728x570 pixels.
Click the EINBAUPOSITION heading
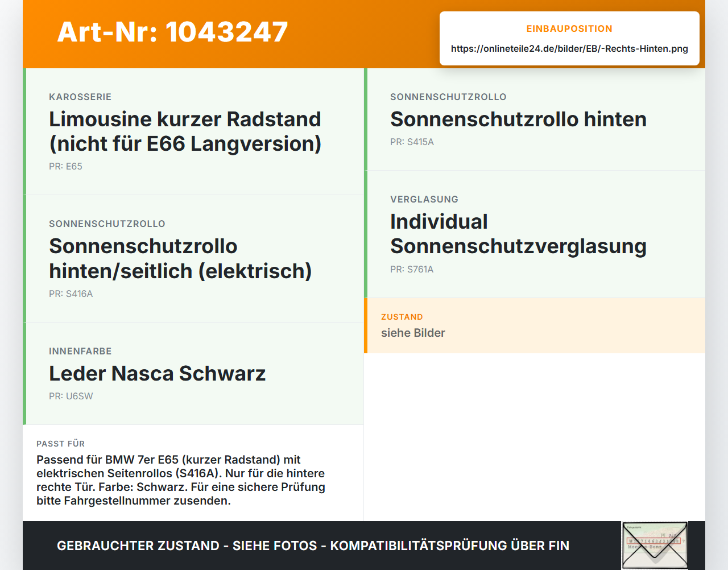(x=569, y=28)
